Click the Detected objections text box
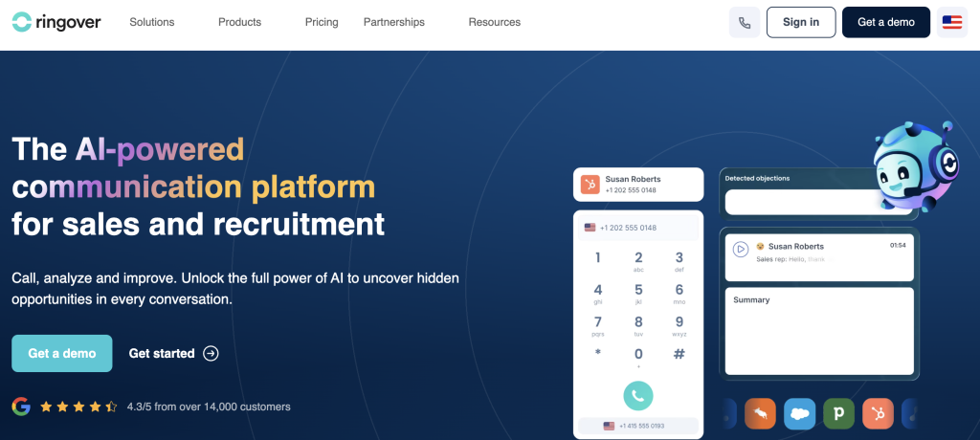980x440 pixels. (x=819, y=203)
